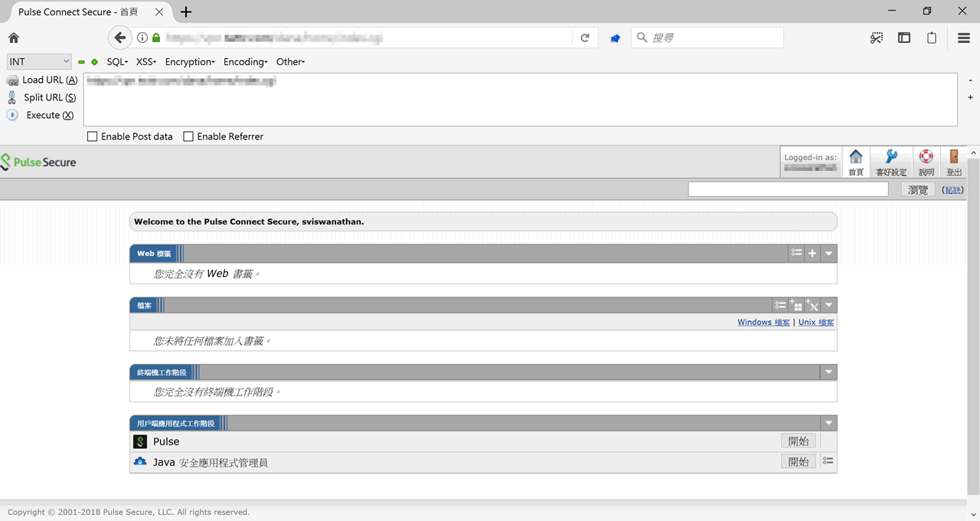980x521 pixels.
Task: Collapse the 終端機工作階段 panel arrow
Action: pos(828,372)
